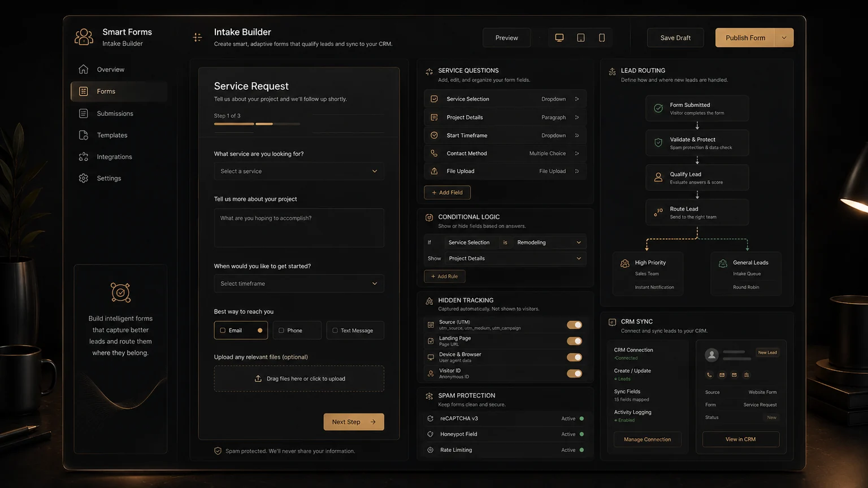The image size is (868, 488).
Task: Open Overview in sidebar
Action: click(x=119, y=69)
